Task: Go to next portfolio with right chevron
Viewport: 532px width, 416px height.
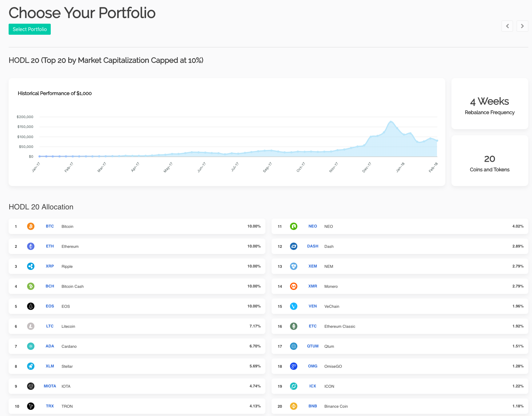Action: tap(522, 26)
